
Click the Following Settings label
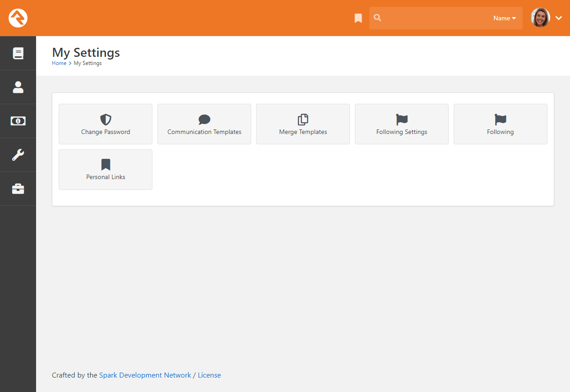(x=402, y=132)
